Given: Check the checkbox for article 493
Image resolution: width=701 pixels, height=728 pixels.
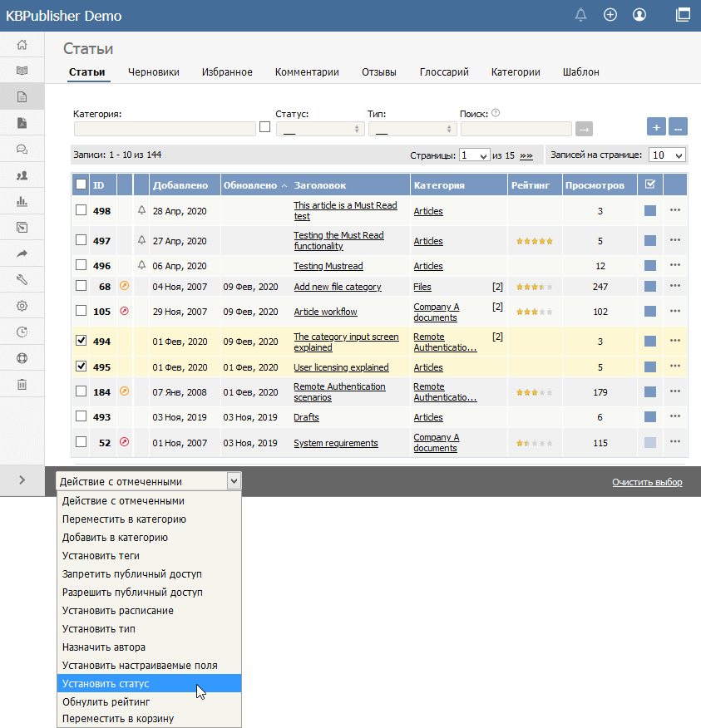Looking at the screenshot, I should pos(81,416).
